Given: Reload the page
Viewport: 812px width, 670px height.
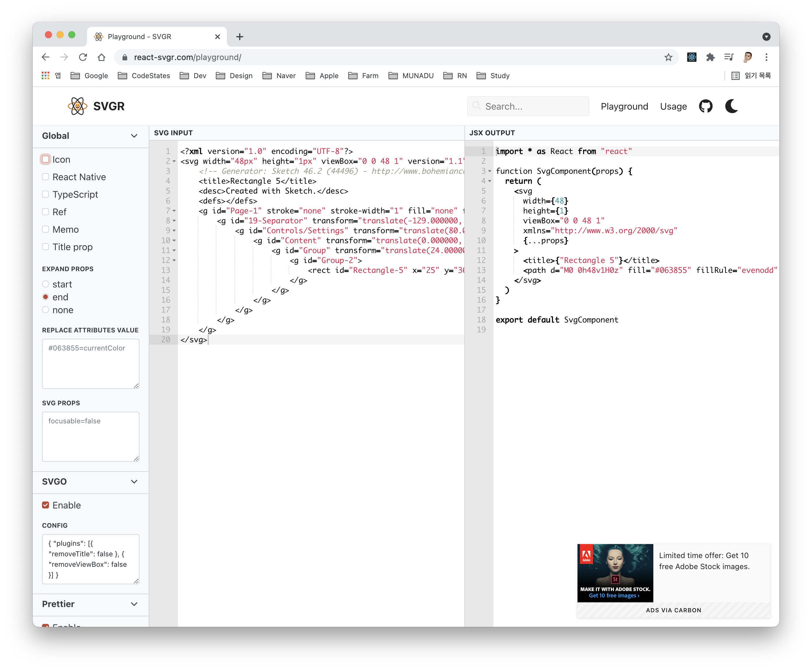Looking at the screenshot, I should (x=83, y=57).
